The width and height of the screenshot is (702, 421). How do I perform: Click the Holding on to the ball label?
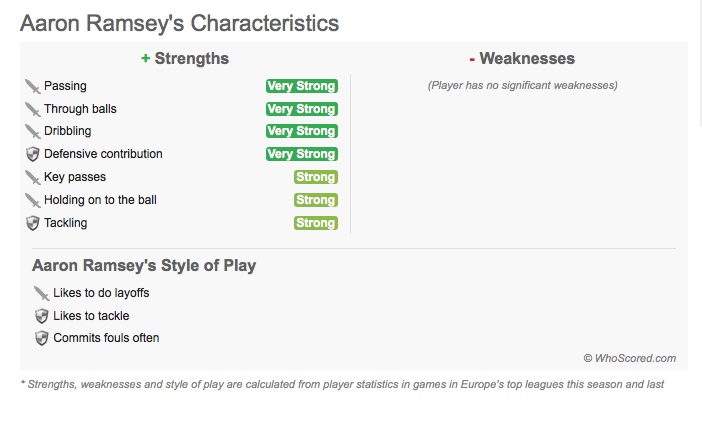click(100, 200)
